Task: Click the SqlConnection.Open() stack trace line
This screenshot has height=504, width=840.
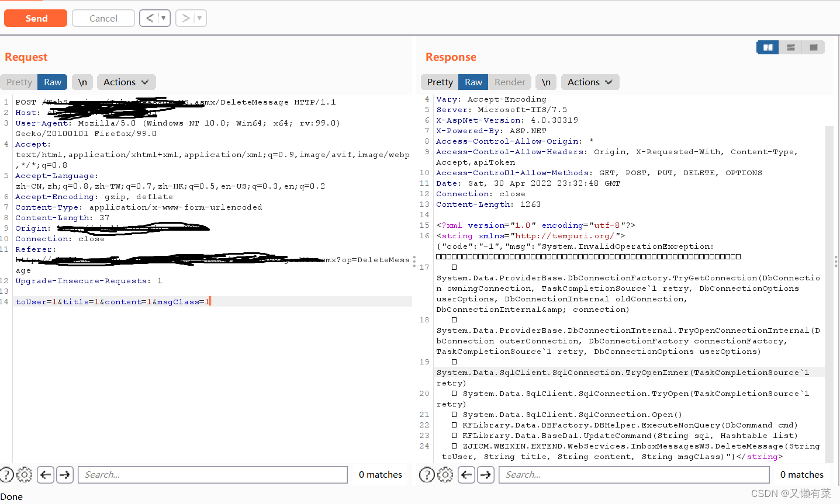Action: (x=572, y=415)
